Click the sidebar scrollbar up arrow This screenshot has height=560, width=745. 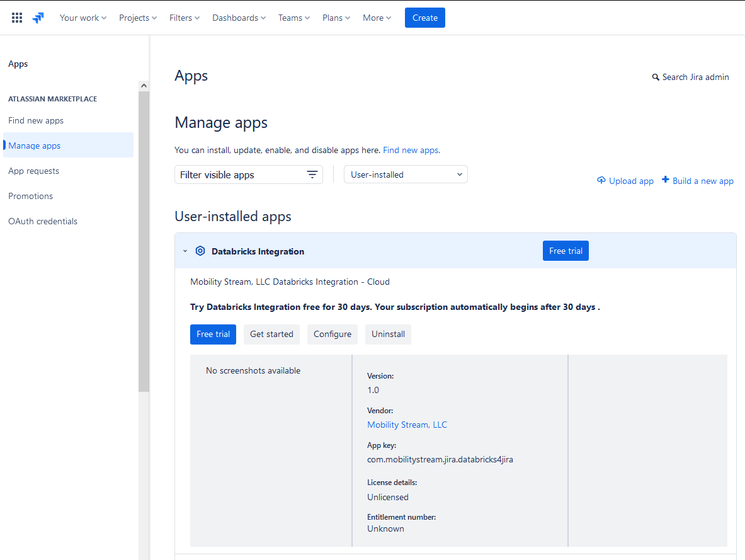[x=144, y=86]
